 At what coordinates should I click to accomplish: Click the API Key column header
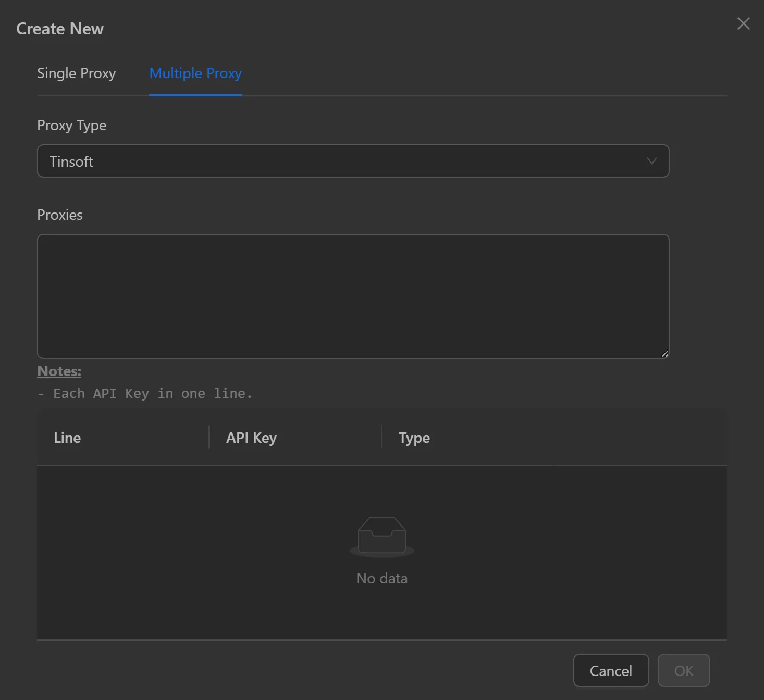point(251,438)
